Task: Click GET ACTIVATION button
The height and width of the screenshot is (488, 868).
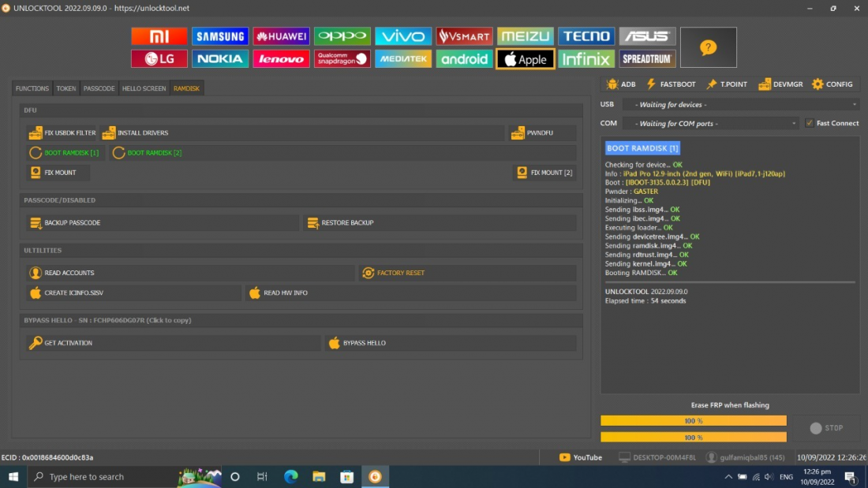Action: tap(174, 343)
